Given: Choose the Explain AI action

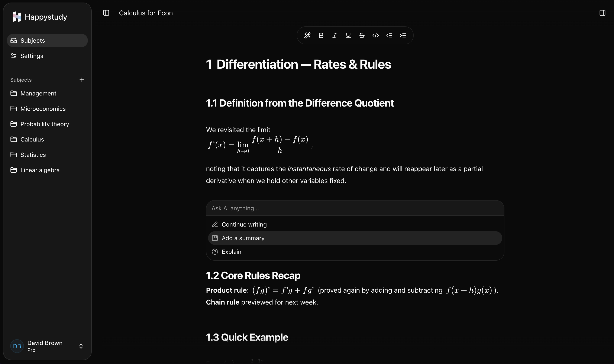Looking at the screenshot, I should tap(231, 251).
